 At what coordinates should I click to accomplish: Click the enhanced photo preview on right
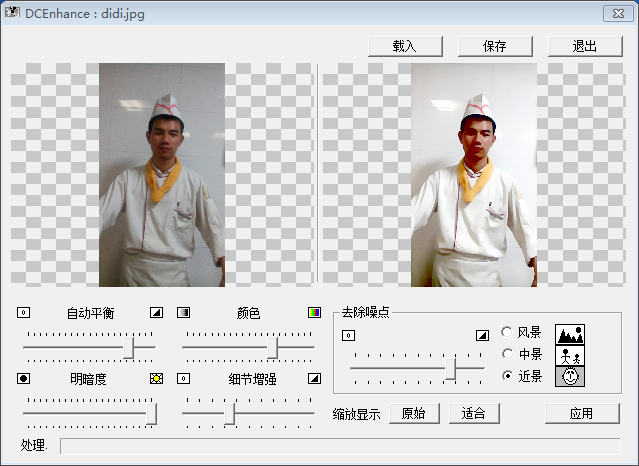coord(474,174)
